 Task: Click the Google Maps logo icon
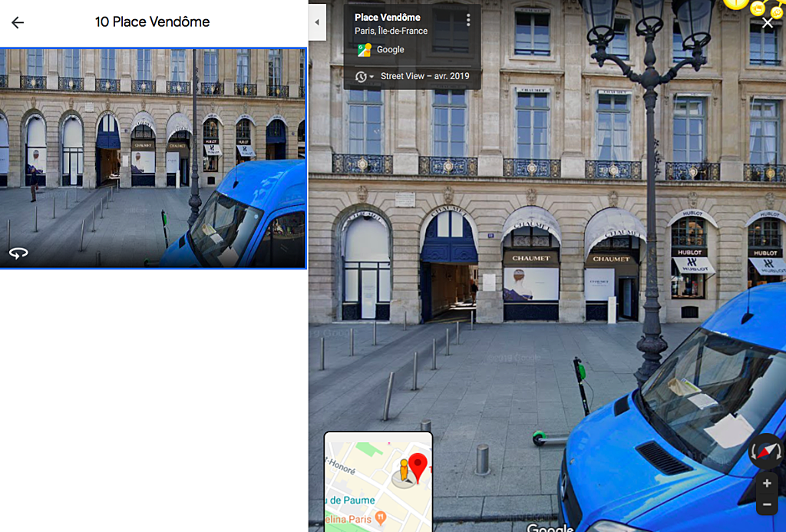click(365, 50)
